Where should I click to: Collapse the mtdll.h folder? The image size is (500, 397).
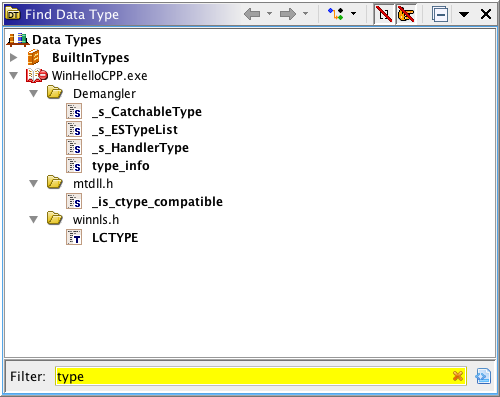(x=34, y=184)
